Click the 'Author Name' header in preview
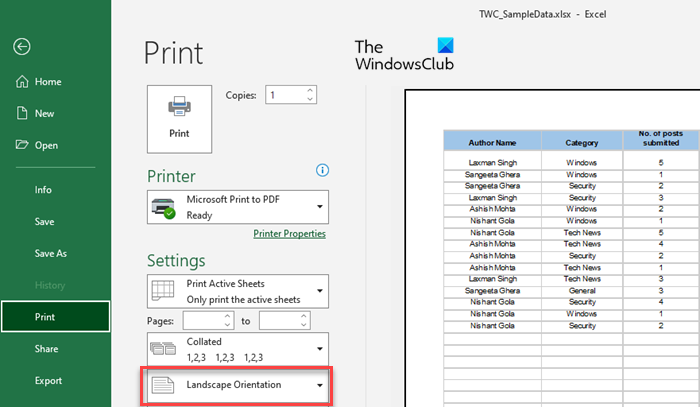700x407 pixels. [492, 143]
